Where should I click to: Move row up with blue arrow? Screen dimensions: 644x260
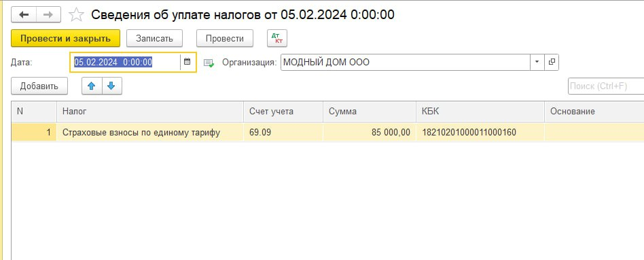[92, 86]
